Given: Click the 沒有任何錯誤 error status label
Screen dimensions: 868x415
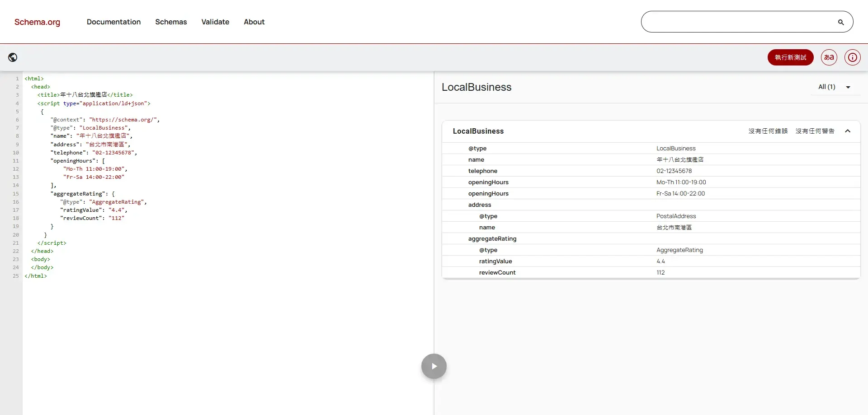Looking at the screenshot, I should click(768, 131).
